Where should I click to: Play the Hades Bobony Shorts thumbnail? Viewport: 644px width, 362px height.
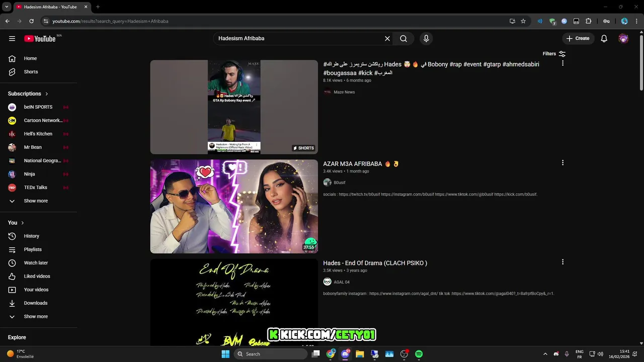click(x=234, y=107)
